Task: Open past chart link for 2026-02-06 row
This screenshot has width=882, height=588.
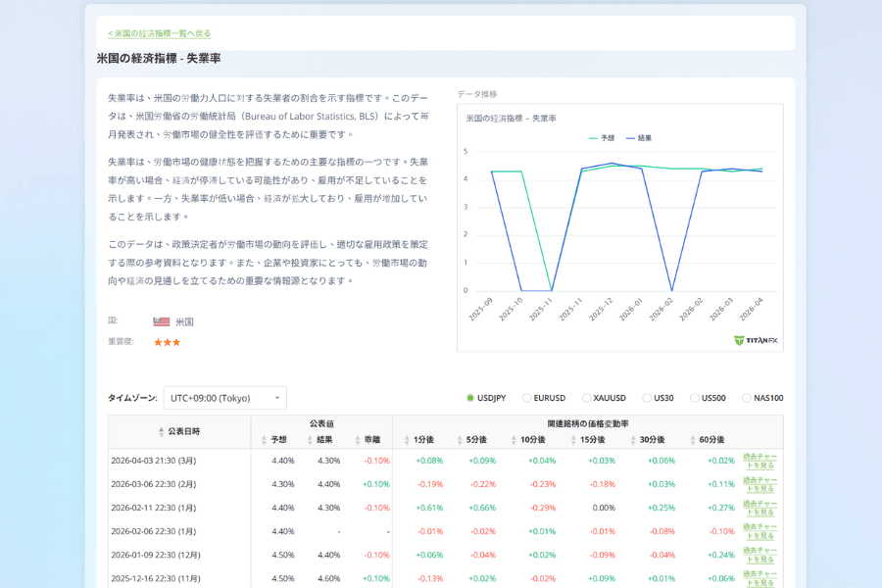Action: point(759,532)
